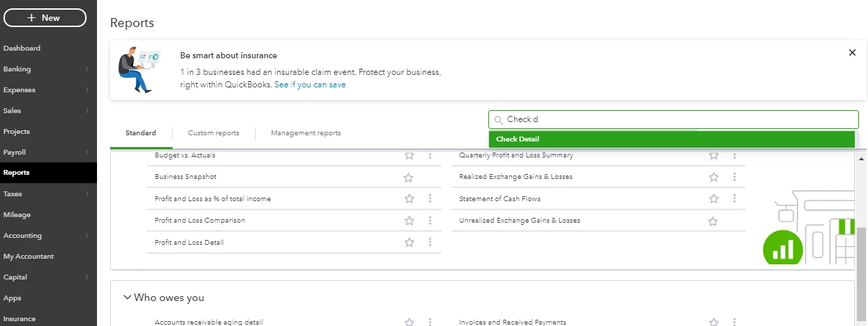Open Accounts receivable aging detail report
This screenshot has width=868, height=326.
click(x=209, y=322)
